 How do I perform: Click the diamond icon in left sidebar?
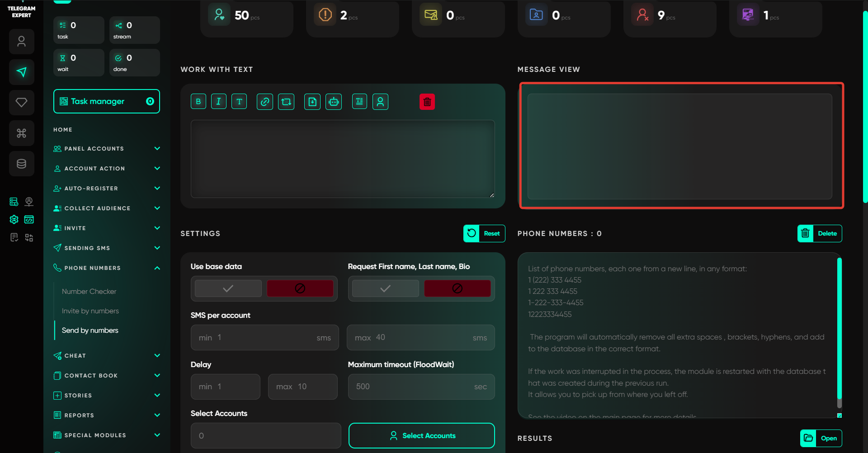click(x=21, y=103)
